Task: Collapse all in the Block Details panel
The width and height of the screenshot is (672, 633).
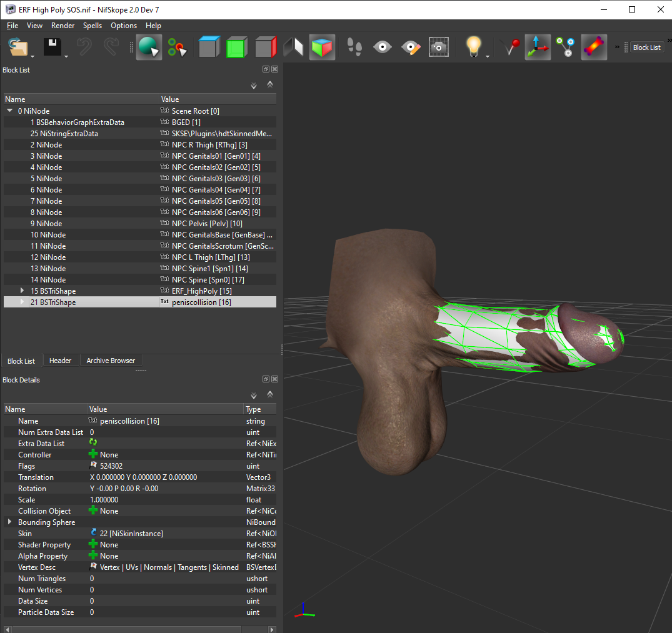Action: point(270,394)
